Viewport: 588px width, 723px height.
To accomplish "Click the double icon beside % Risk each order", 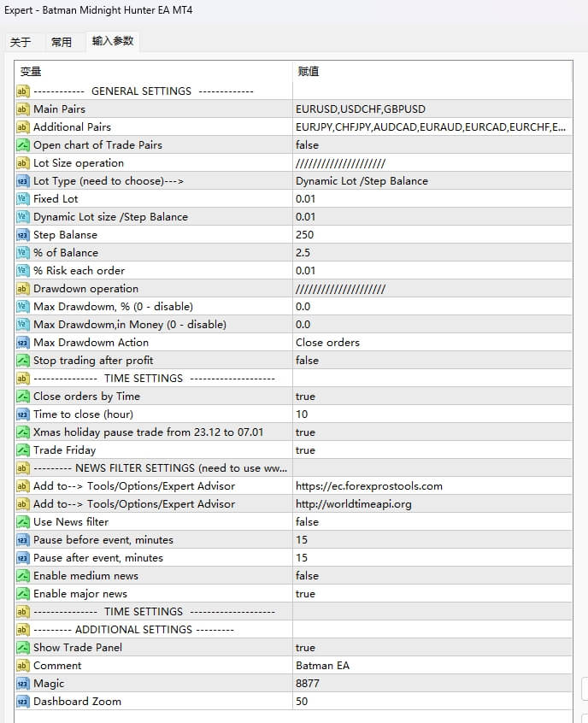I will 22,271.
